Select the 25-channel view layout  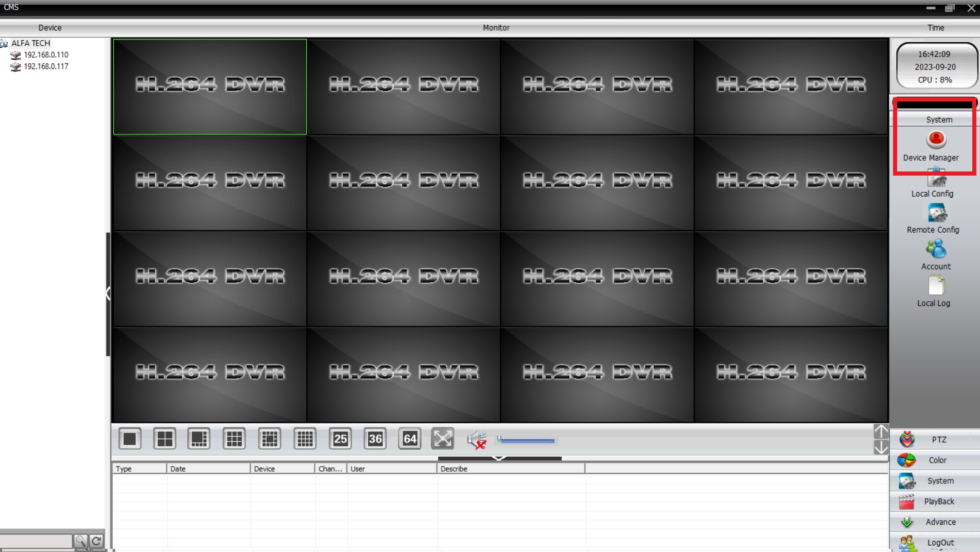pyautogui.click(x=340, y=439)
